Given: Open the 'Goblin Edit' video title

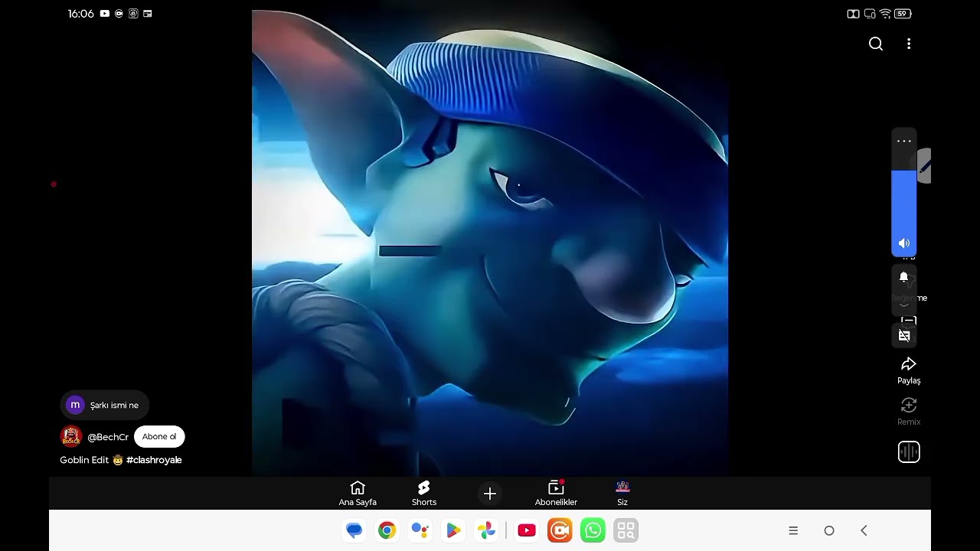Looking at the screenshot, I should (84, 460).
